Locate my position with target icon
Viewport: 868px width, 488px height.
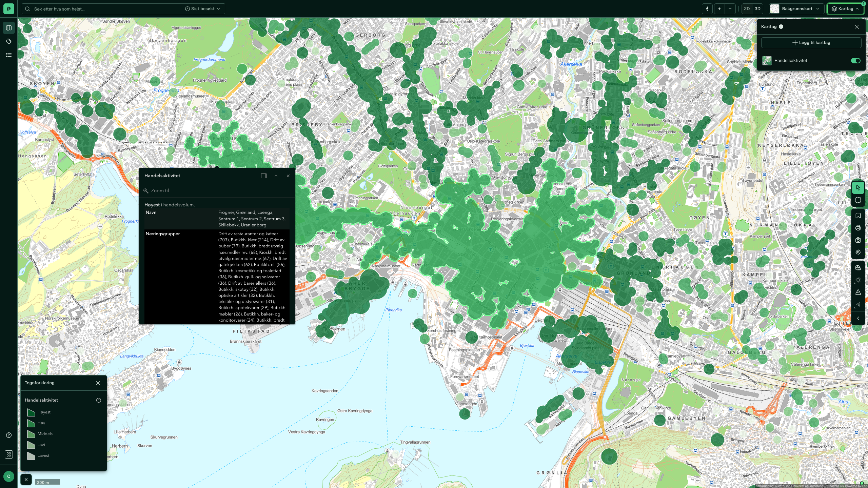(858, 252)
